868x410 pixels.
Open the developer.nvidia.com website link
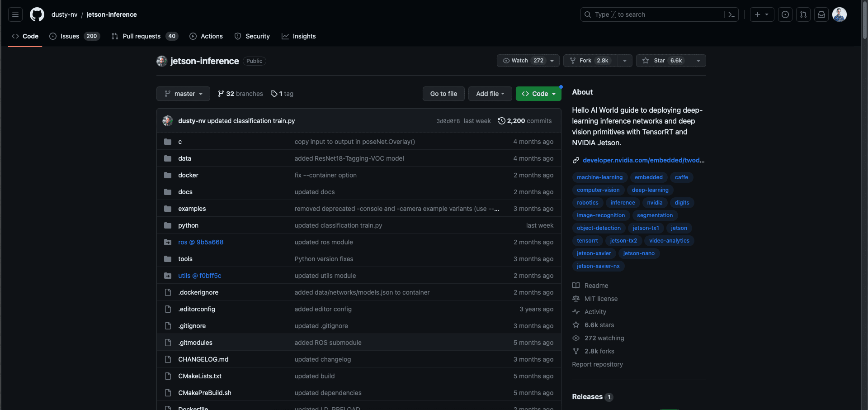pyautogui.click(x=643, y=160)
